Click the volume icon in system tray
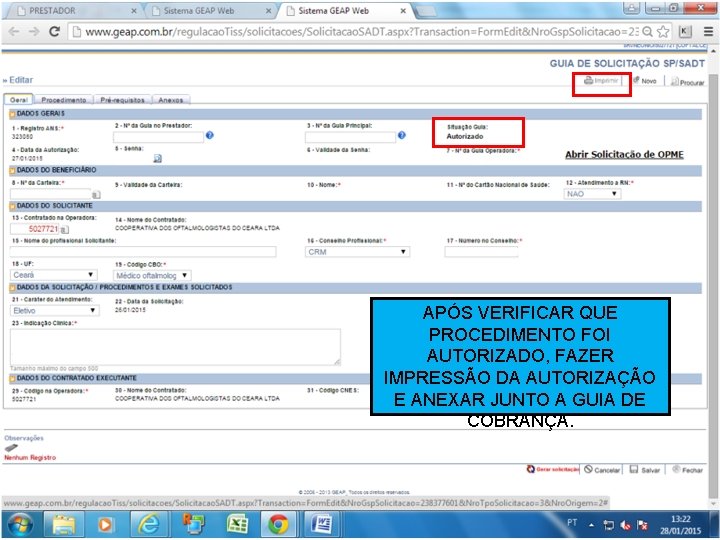 (x=625, y=525)
